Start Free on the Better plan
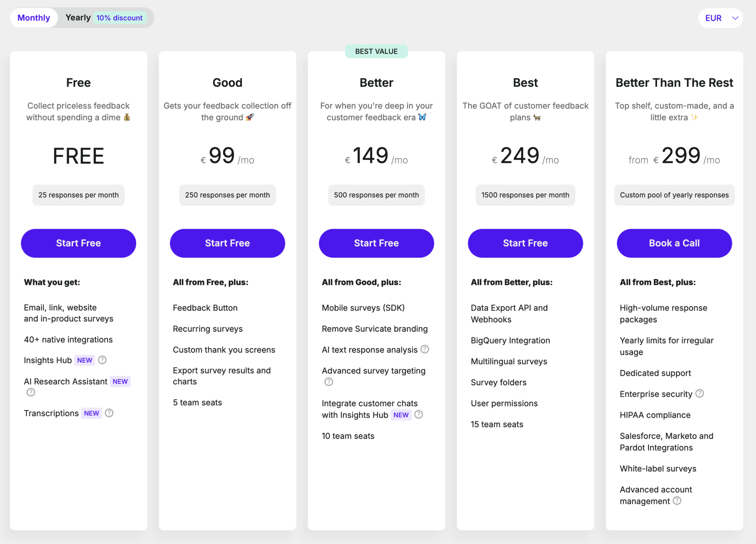The width and height of the screenshot is (756, 544). pyautogui.click(x=376, y=243)
